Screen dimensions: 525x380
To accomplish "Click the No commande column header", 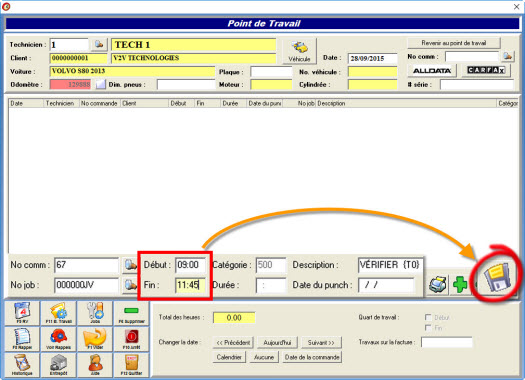I will pyautogui.click(x=100, y=103).
